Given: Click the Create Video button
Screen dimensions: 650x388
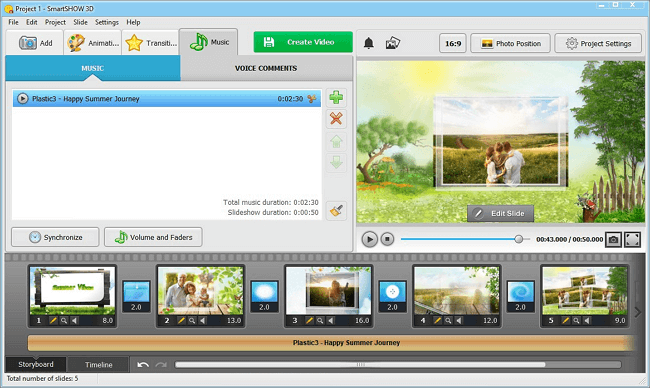Looking at the screenshot, I should 303,42.
